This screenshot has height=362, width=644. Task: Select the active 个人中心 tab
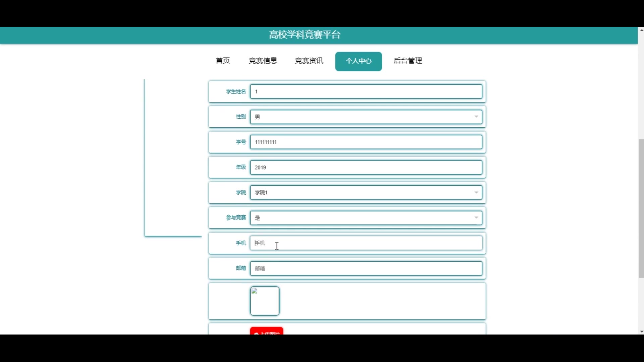[x=358, y=61]
